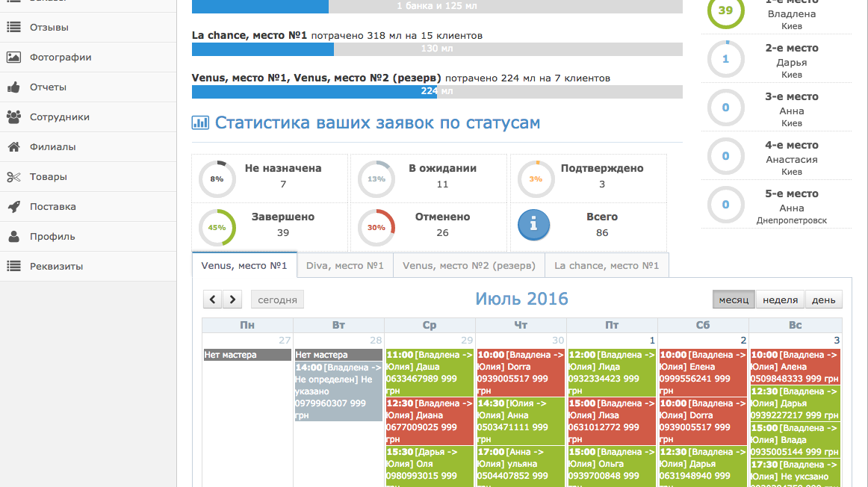
Task: Click the bar chart icon beside Статистика heading
Action: [x=200, y=122]
